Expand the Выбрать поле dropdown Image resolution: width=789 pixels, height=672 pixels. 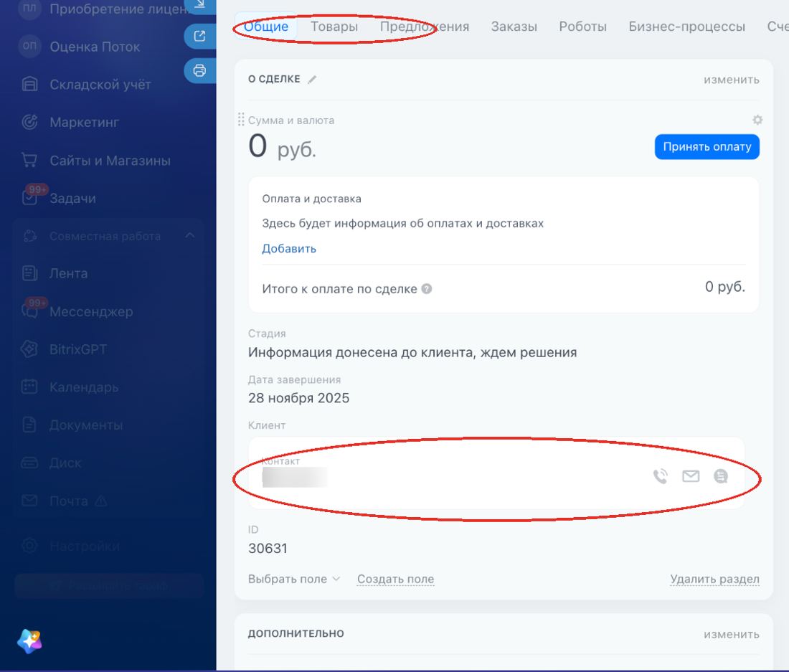click(x=294, y=579)
